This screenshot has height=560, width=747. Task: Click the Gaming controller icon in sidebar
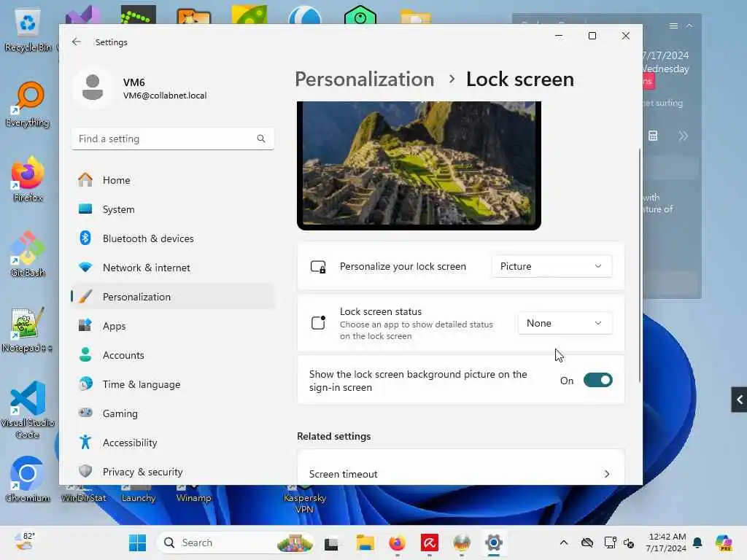click(x=85, y=413)
